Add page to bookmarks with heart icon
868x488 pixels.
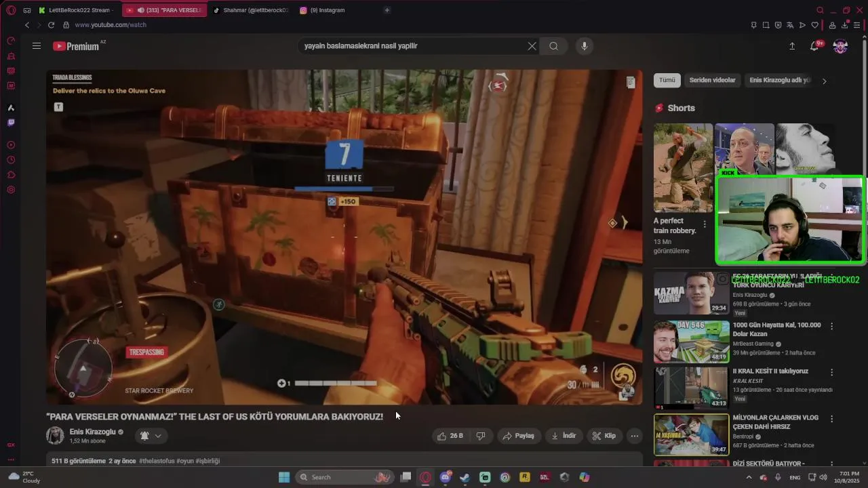coord(815,25)
